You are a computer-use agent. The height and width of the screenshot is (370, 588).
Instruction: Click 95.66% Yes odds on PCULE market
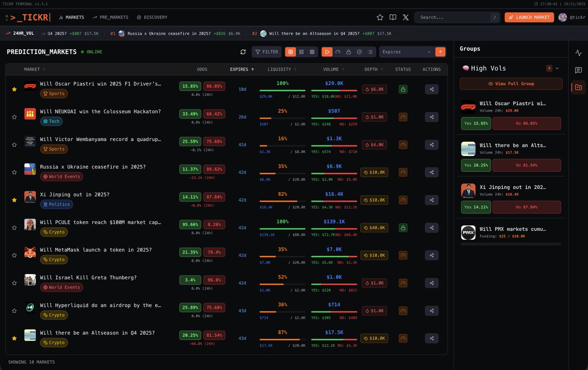190,224
